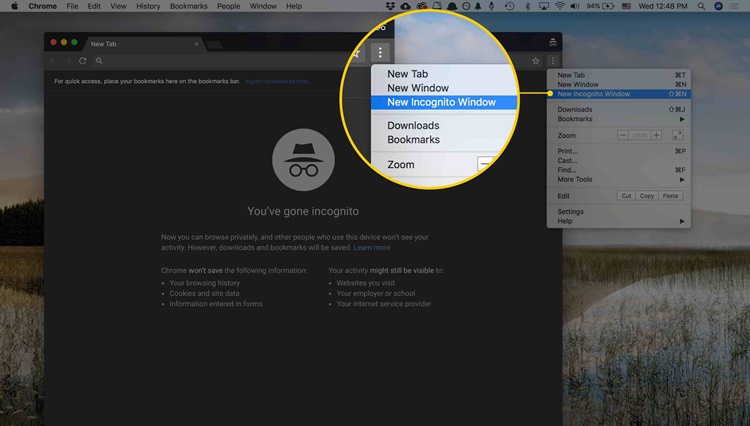Viewport: 750px width, 426px height.
Task: Open the Window menu
Action: click(263, 6)
